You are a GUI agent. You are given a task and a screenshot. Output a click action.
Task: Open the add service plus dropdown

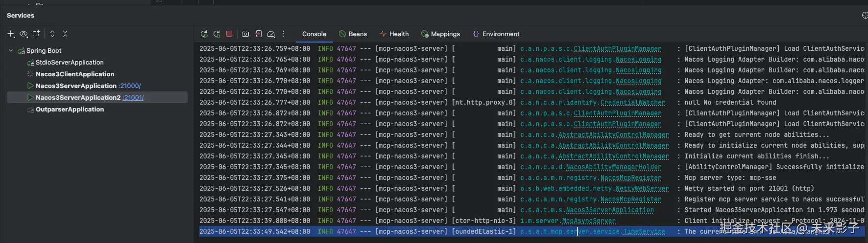[x=11, y=34]
